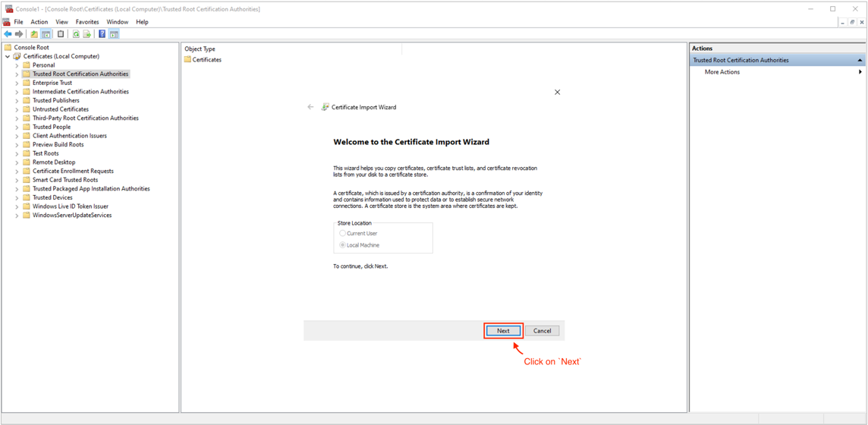Image resolution: width=868 pixels, height=425 pixels.
Task: Click the Export List toolbar icon
Action: tap(87, 34)
